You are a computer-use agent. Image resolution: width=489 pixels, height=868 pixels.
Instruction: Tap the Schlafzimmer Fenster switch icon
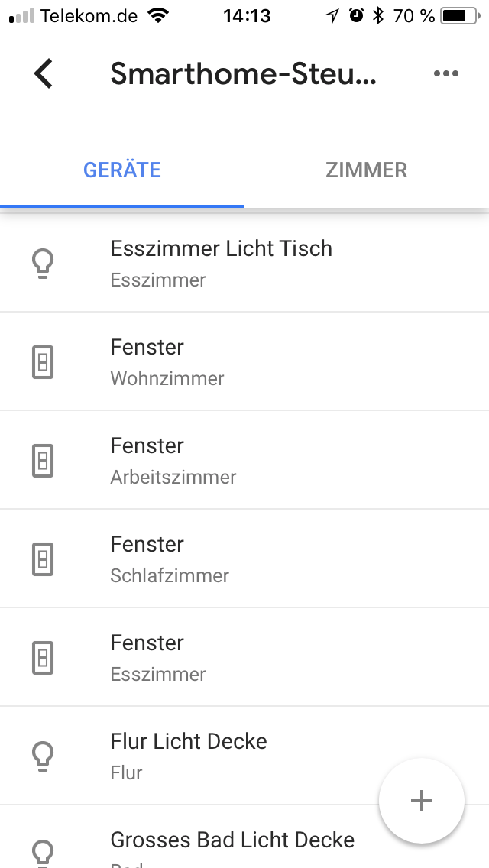click(43, 559)
